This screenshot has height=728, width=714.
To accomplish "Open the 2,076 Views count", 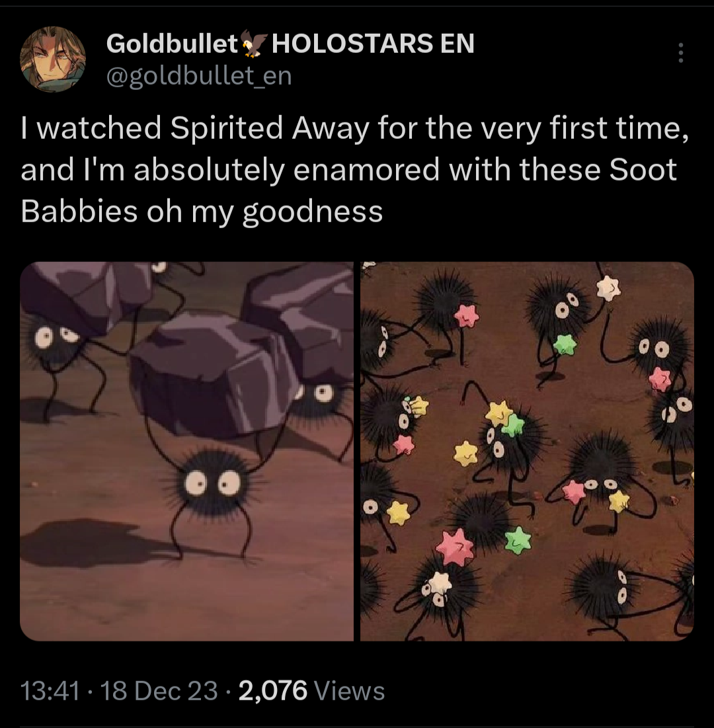I will (311, 690).
